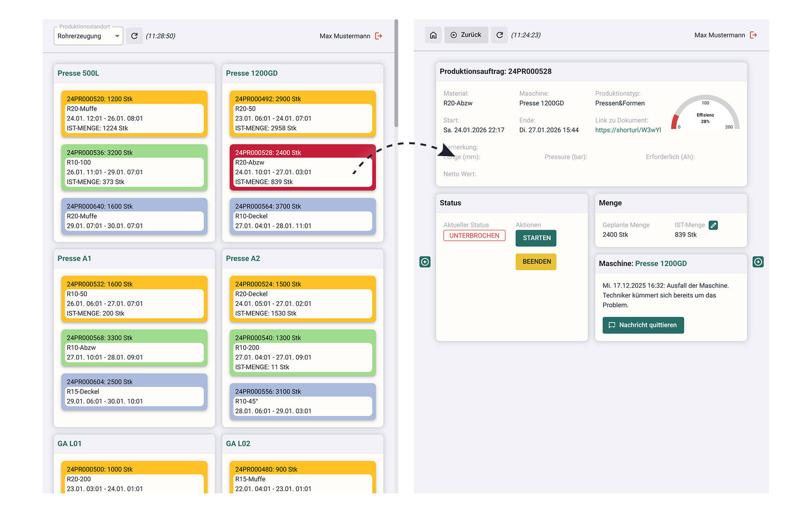Go to next order with right arrow
812x513 pixels.
758,262
